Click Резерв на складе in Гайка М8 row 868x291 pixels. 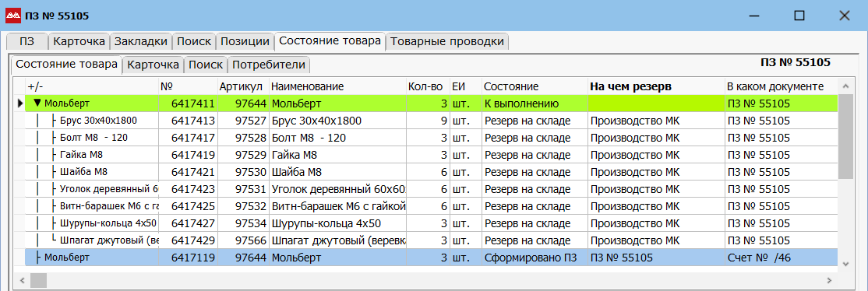click(535, 155)
